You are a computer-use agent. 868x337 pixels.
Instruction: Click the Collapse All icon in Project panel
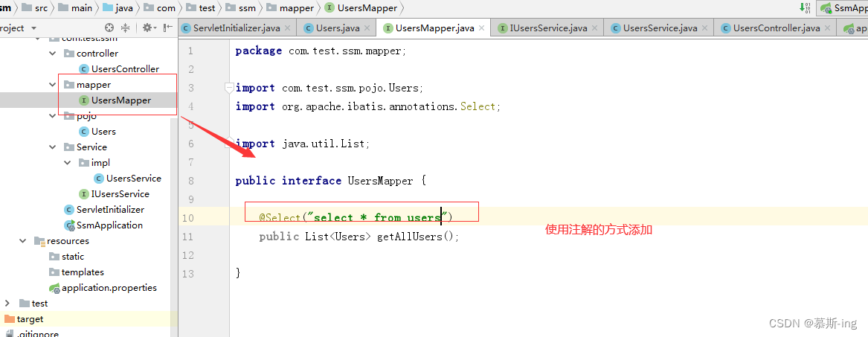125,28
